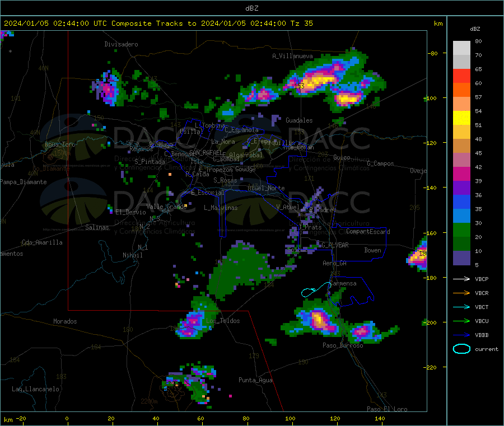The height and width of the screenshot is (426, 504).
Task: Click the orange VBCR arrow in legend
Action: (x=461, y=293)
